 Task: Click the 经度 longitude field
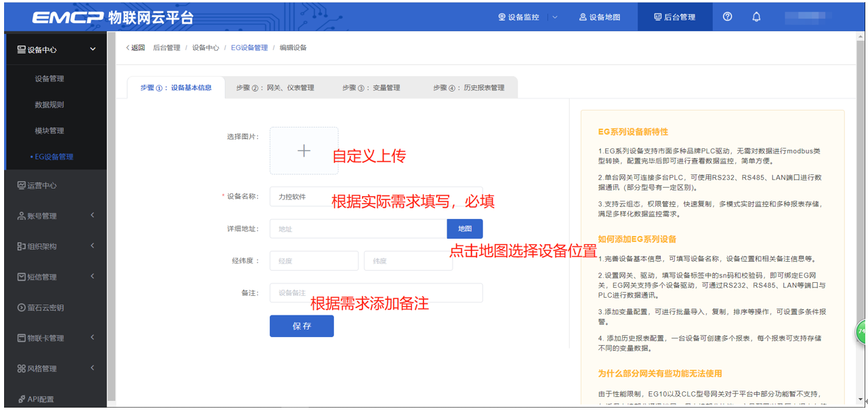tap(314, 261)
